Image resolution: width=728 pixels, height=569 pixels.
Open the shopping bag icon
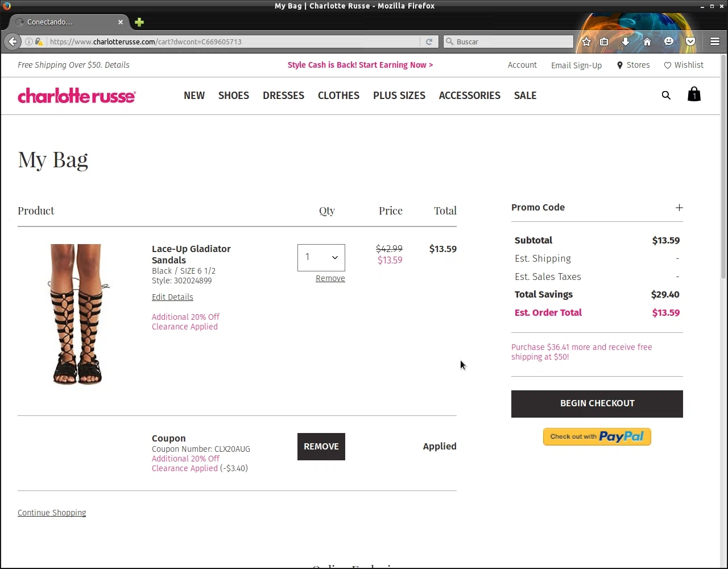[694, 94]
